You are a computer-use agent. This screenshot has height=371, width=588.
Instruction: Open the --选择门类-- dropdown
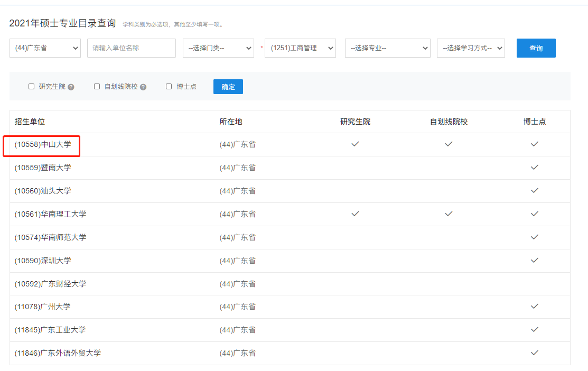click(218, 48)
